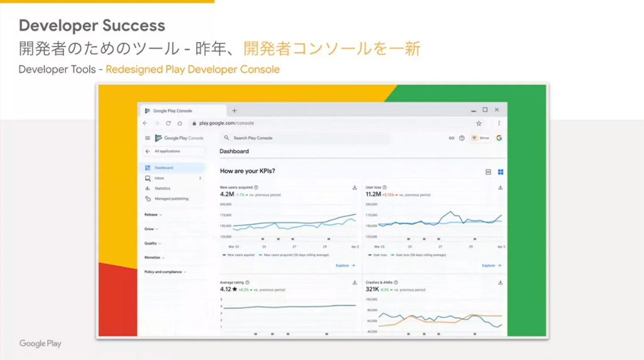Click the Google Play Console logo

point(179,138)
